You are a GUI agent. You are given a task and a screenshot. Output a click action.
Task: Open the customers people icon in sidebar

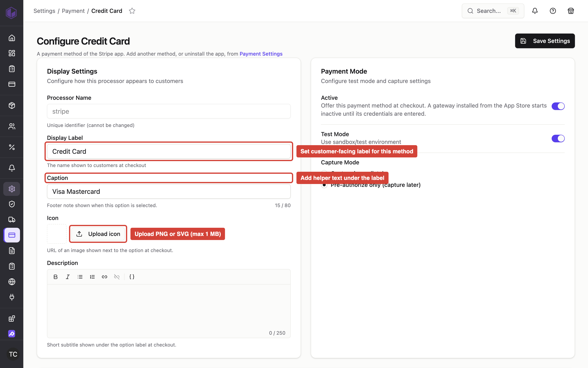tap(12, 126)
